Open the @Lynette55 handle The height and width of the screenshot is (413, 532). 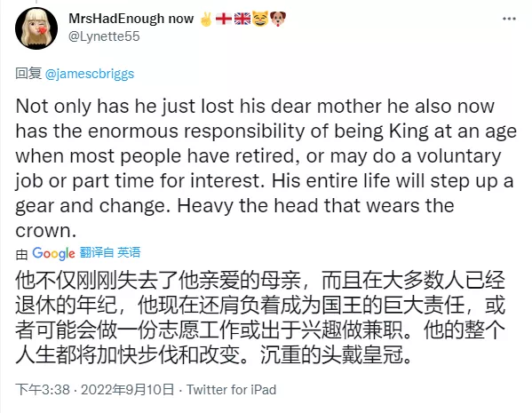[104, 36]
